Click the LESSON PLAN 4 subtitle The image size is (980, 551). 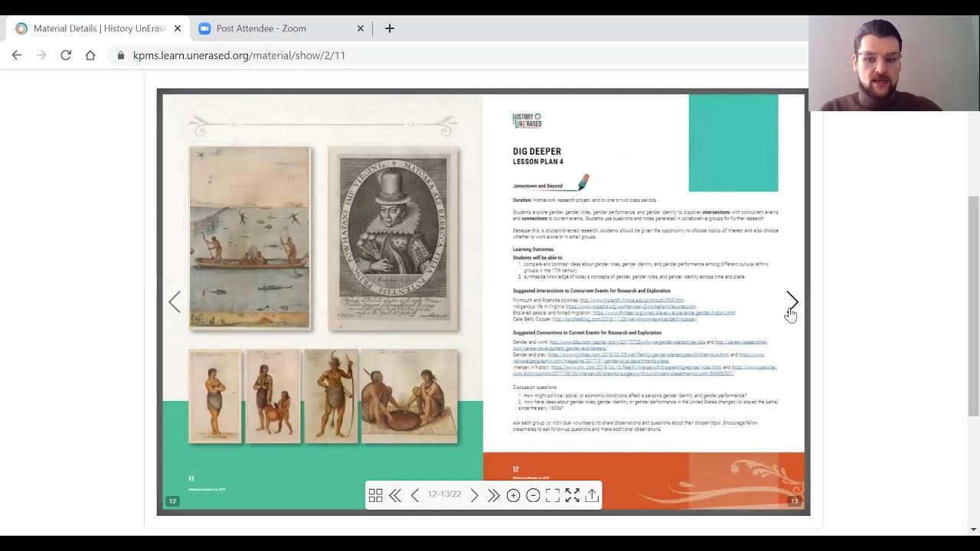[x=537, y=162]
